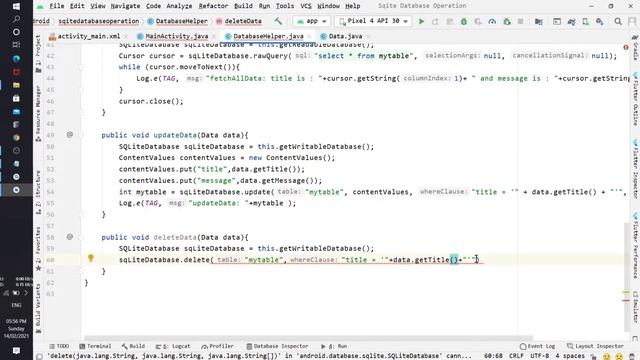Toggle the Emulator side panel

tap(636, 307)
